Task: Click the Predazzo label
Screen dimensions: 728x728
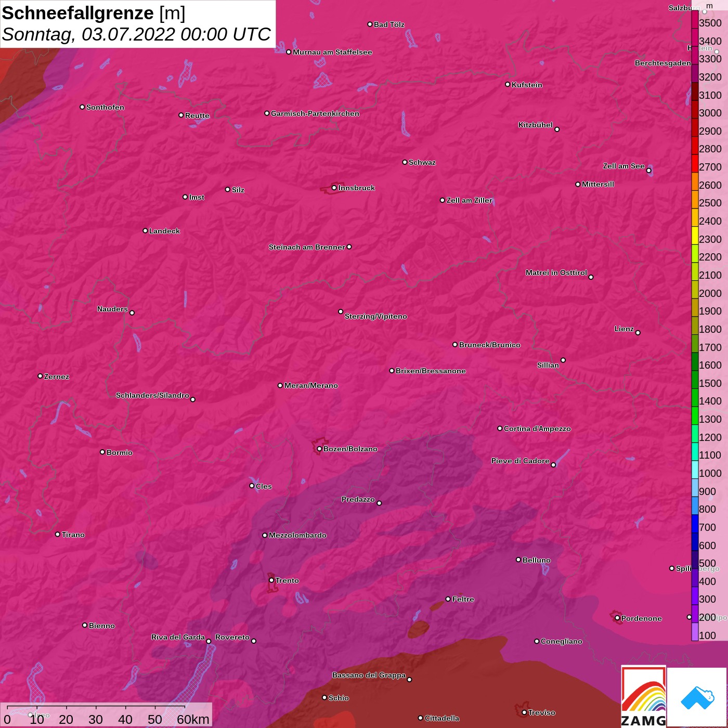Action: click(x=358, y=499)
